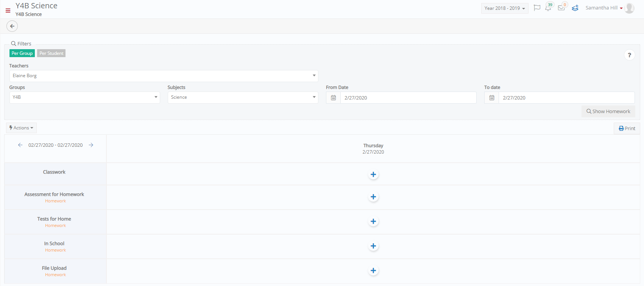
Task: Open the Teachers dropdown showing Elaine Borg
Action: tap(164, 76)
